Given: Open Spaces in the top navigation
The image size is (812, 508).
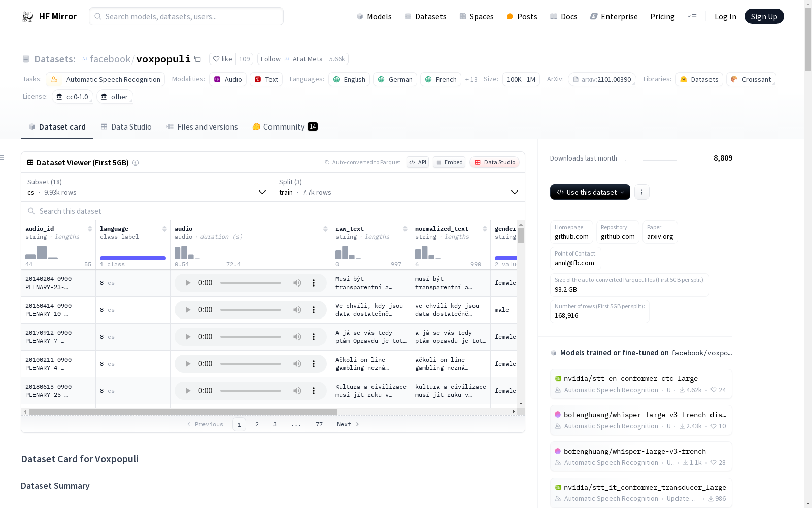Looking at the screenshot, I should click(x=476, y=16).
